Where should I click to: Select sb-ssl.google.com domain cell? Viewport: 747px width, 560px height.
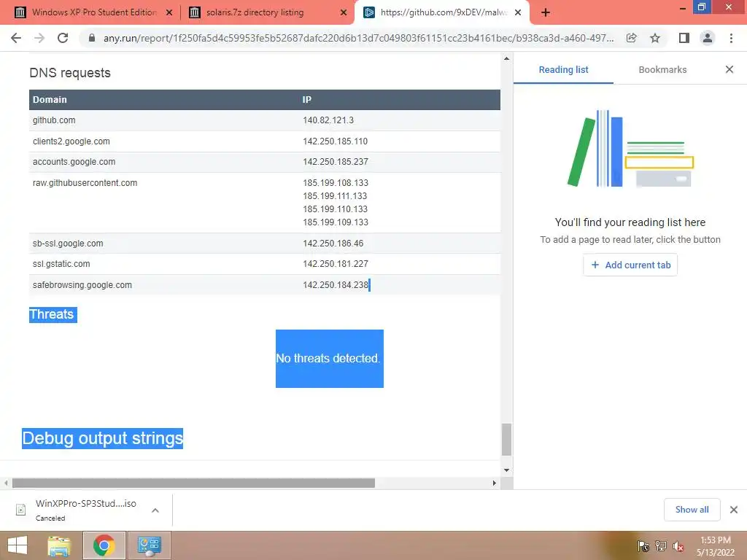pyautogui.click(x=68, y=244)
